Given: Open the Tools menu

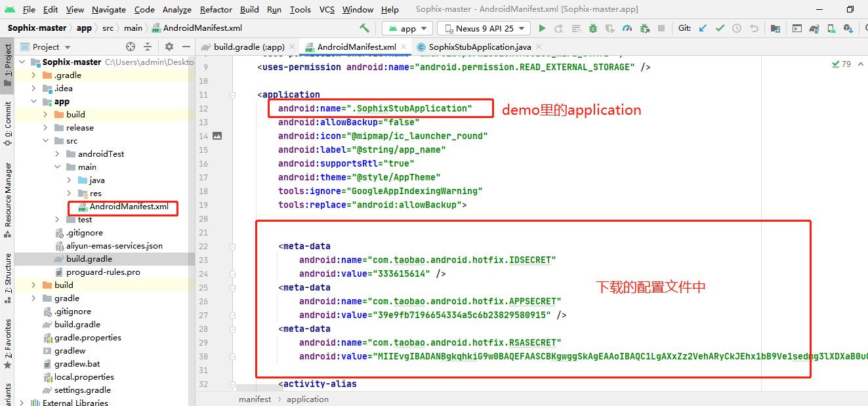Looking at the screenshot, I should coord(300,9).
